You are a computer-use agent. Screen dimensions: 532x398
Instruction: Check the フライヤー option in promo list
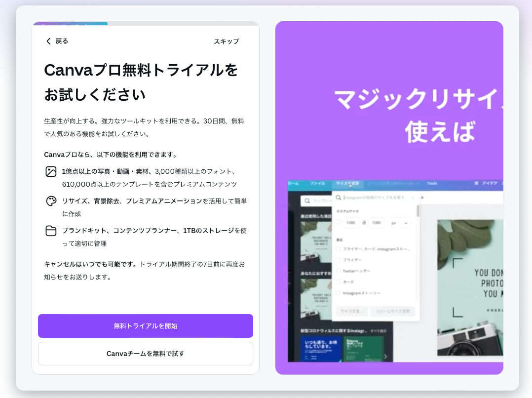point(338,260)
